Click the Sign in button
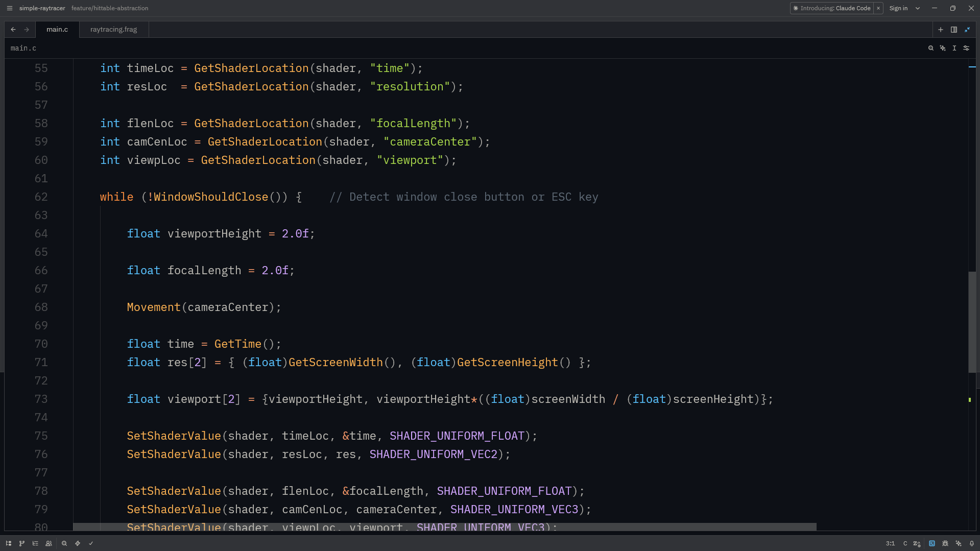This screenshot has height=551, width=980. click(x=898, y=8)
